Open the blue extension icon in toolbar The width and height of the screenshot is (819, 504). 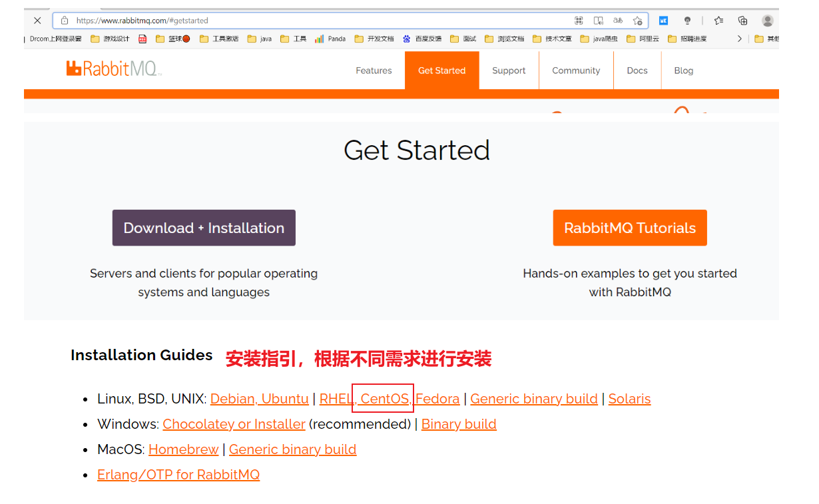click(x=663, y=21)
